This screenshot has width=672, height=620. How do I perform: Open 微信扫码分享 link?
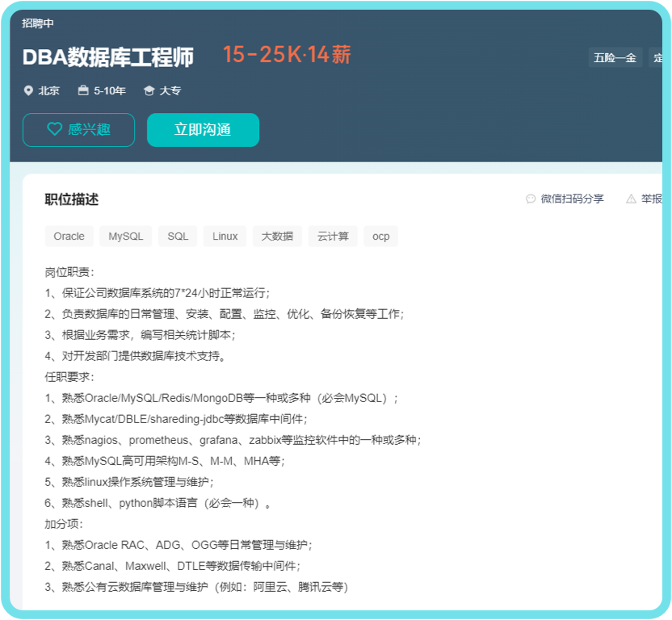point(572,199)
